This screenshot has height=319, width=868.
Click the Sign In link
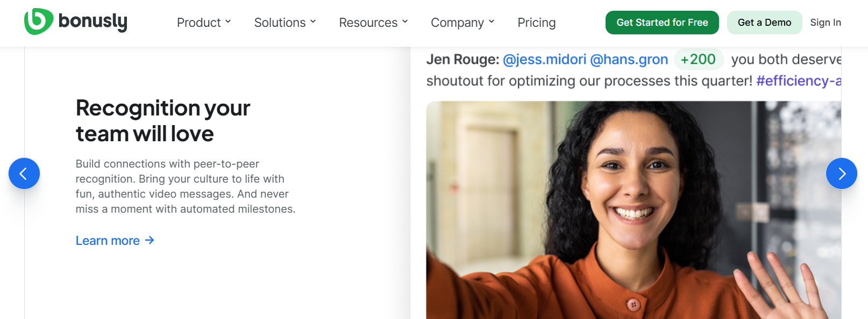tap(826, 23)
